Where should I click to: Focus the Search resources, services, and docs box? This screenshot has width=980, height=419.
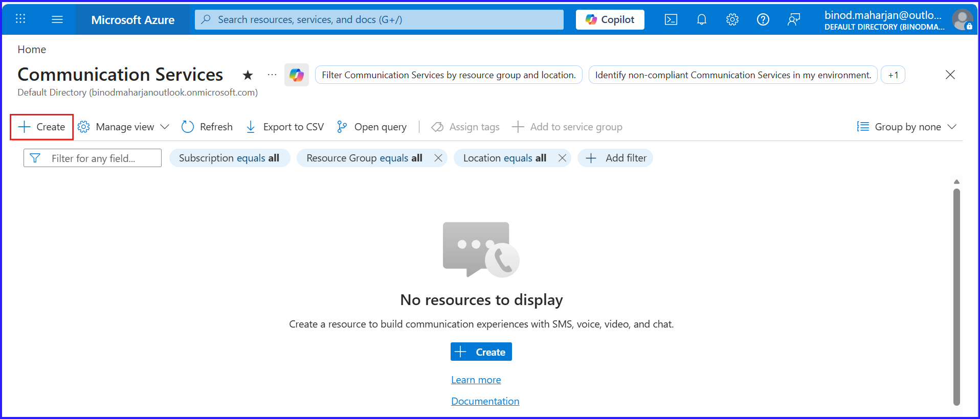[x=379, y=19]
